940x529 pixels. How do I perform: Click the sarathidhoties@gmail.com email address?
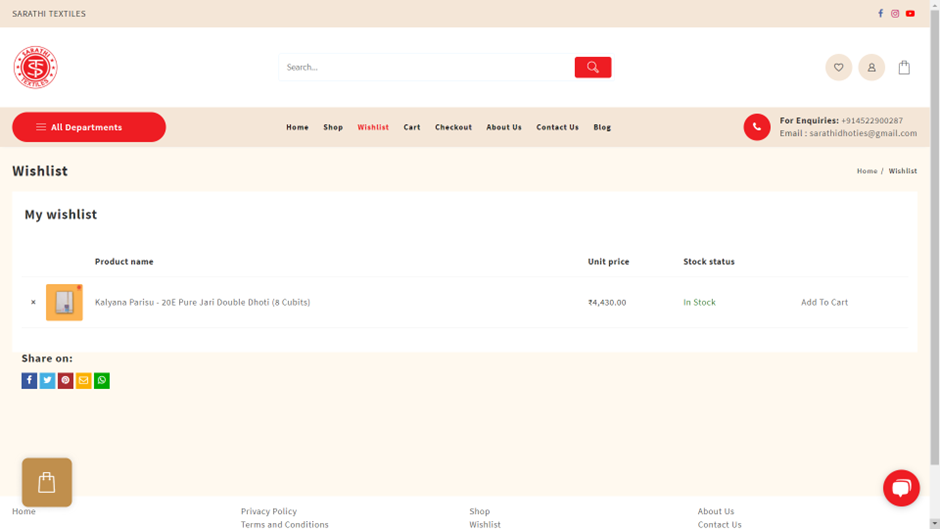(863, 133)
